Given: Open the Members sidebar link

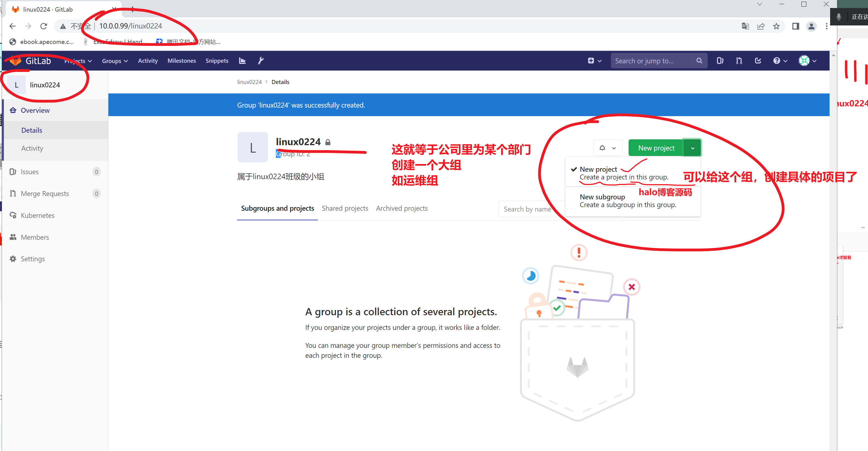Looking at the screenshot, I should tap(35, 237).
